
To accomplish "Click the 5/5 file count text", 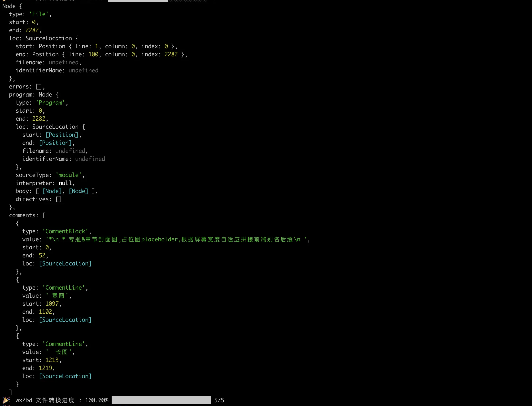I will [219, 400].
